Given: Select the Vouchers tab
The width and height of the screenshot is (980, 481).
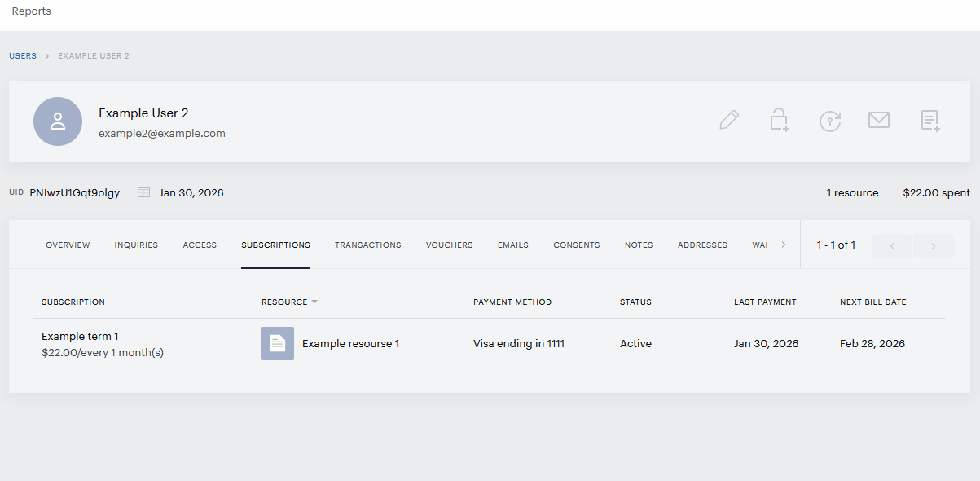Looking at the screenshot, I should pyautogui.click(x=449, y=245).
